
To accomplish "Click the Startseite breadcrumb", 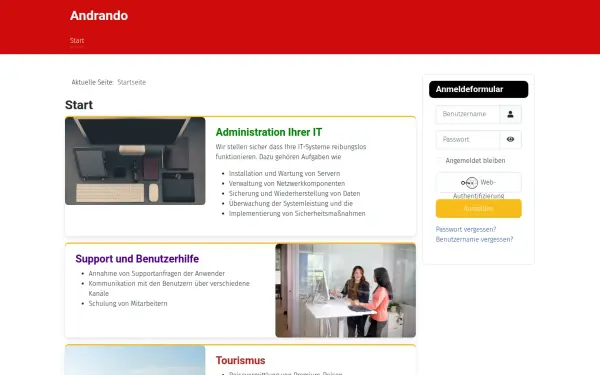I will 132,82.
